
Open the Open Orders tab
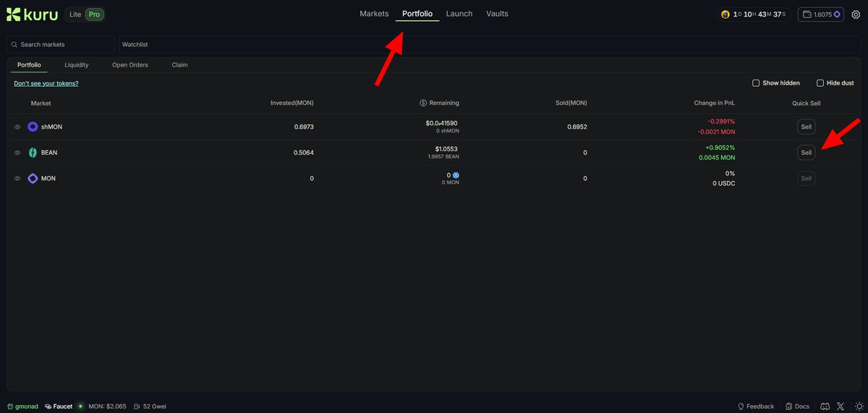tap(130, 65)
